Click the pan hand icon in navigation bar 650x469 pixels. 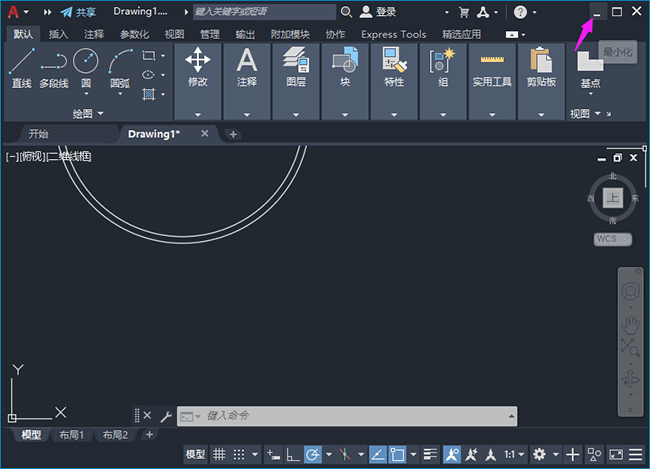(630, 324)
